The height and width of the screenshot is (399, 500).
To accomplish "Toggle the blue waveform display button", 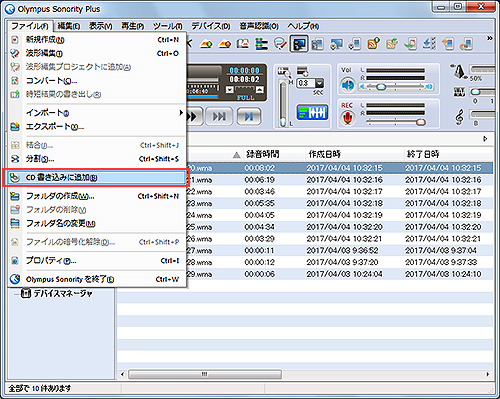I will point(312,112).
